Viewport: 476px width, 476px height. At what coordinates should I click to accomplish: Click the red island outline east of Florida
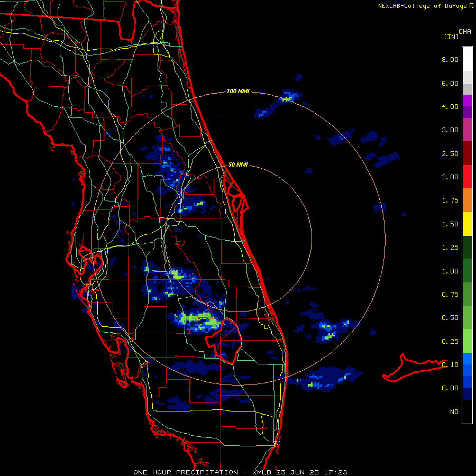[415, 368]
